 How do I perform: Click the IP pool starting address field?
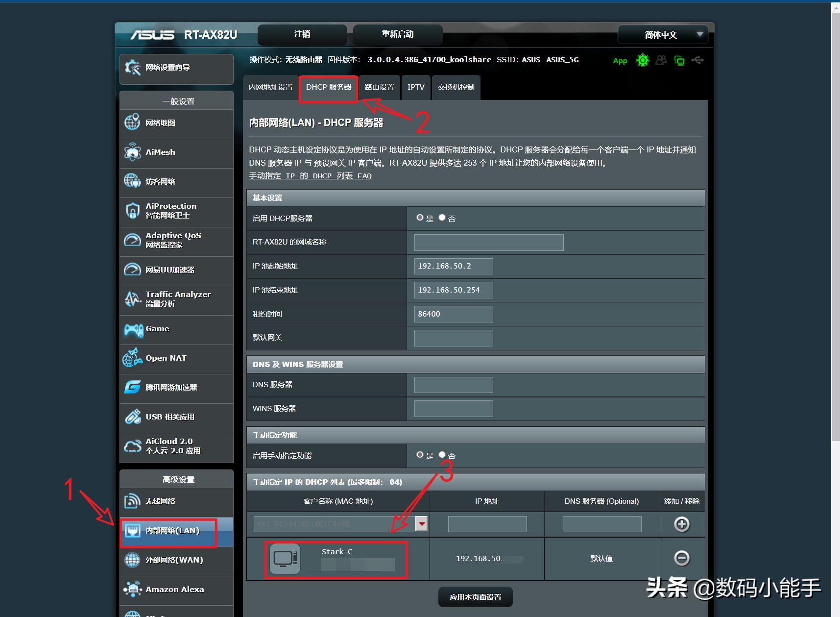(x=453, y=266)
